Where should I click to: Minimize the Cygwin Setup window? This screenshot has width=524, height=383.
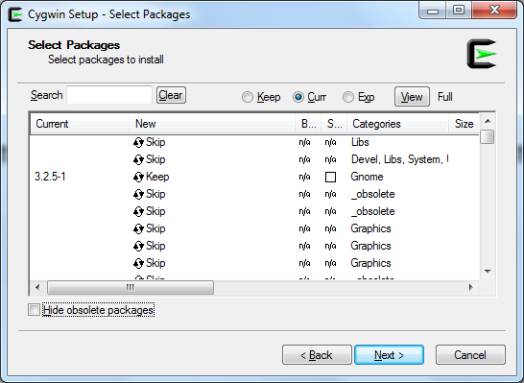432,11
